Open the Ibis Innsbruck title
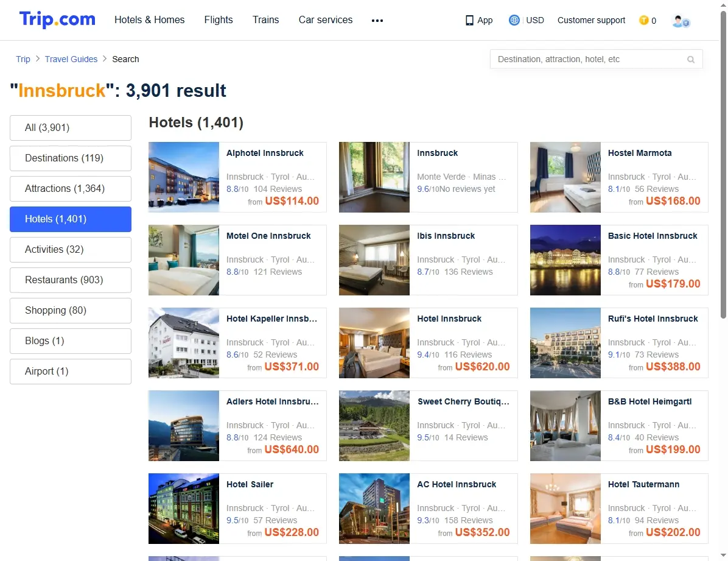The width and height of the screenshot is (728, 561). pyautogui.click(x=446, y=236)
